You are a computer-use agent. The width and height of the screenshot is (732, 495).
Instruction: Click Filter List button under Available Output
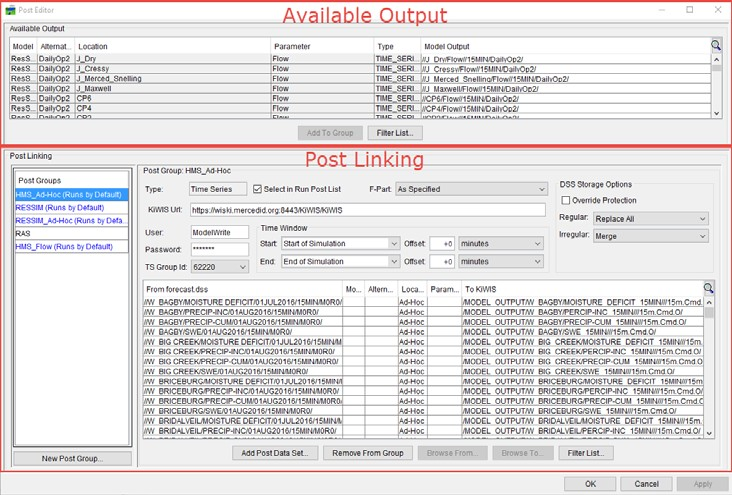tap(395, 133)
